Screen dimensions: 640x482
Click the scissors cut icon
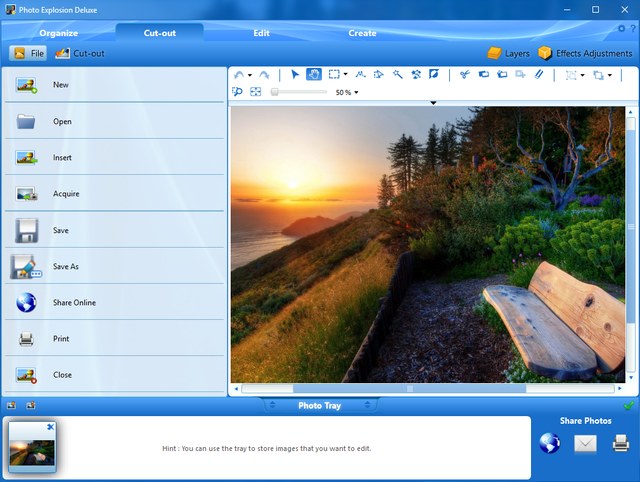coord(465,74)
